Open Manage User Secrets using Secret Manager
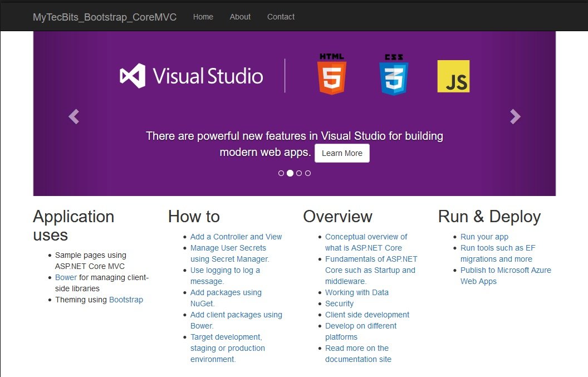Viewport: 588px width, 377px height. [x=229, y=253]
